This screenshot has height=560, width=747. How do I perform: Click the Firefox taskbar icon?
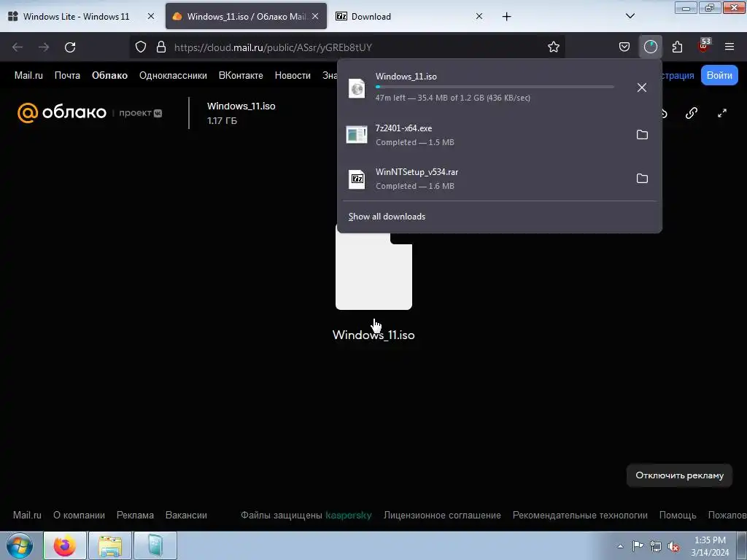point(65,545)
